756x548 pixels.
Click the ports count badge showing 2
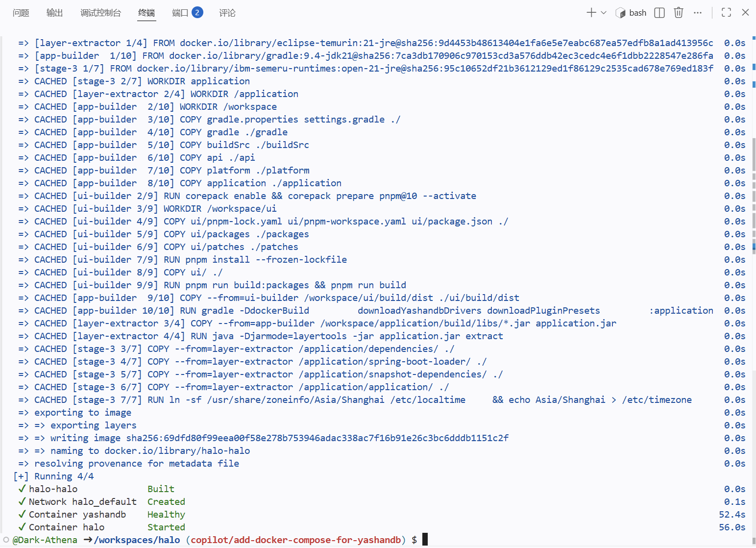tap(197, 13)
